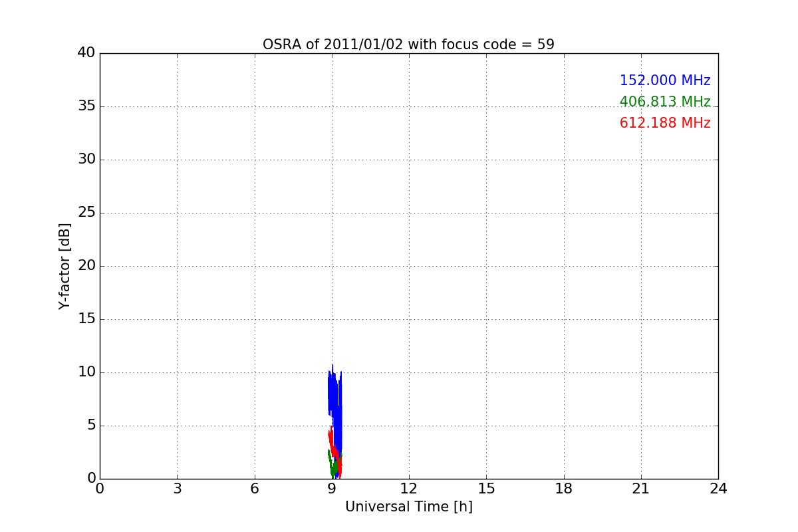Screen dimensions: 798x532
Task: Click the 'Y-factor [dB]' axis label
Action: (65, 266)
